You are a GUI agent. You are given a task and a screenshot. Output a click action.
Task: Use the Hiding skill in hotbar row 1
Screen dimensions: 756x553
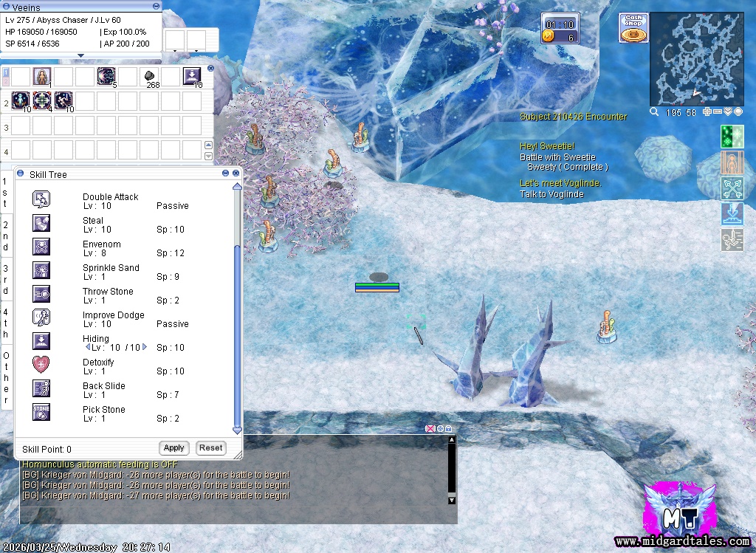click(x=192, y=77)
